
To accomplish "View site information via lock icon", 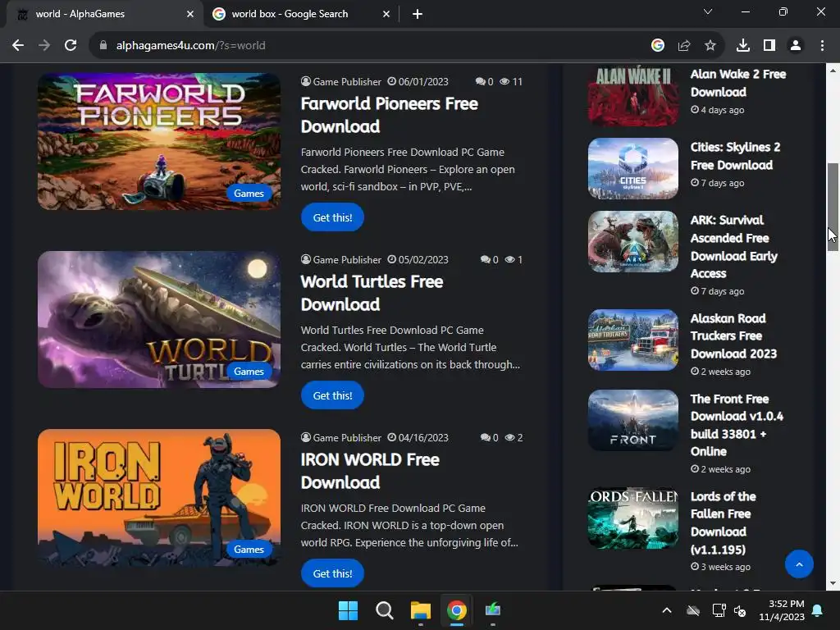I will [103, 46].
